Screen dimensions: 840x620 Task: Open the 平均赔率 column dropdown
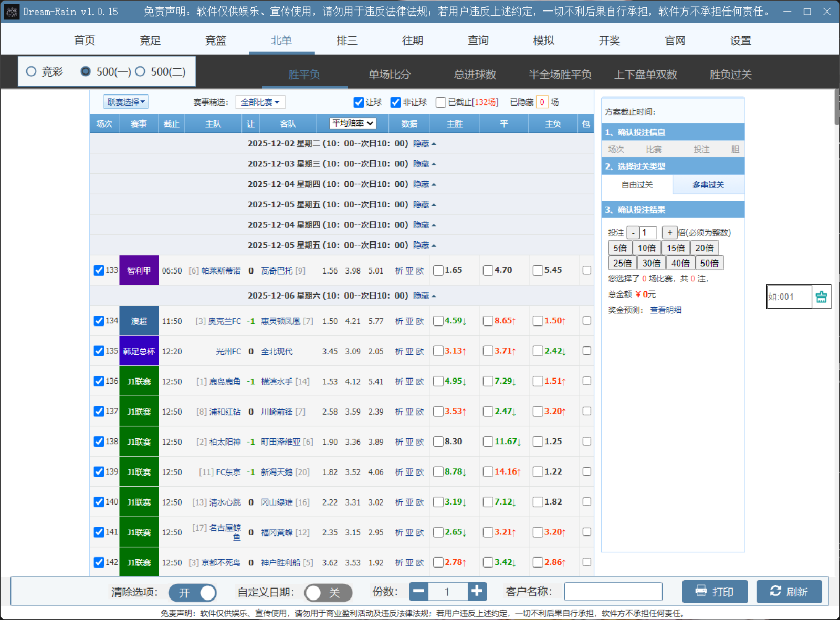pyautogui.click(x=353, y=123)
